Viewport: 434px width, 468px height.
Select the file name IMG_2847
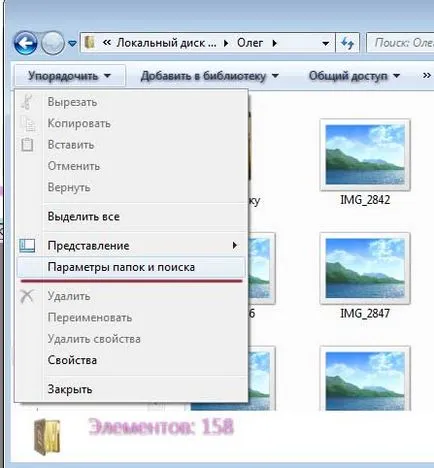tap(365, 313)
